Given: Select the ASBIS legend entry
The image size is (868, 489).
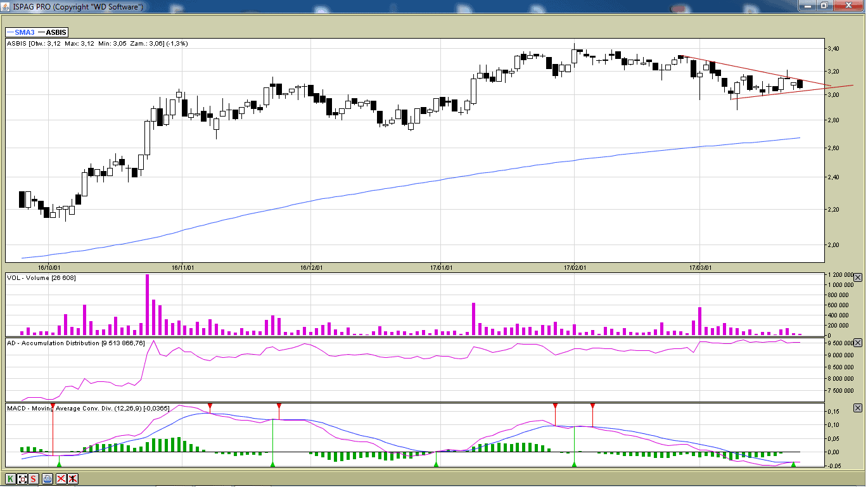Looking at the screenshot, I should point(56,32).
